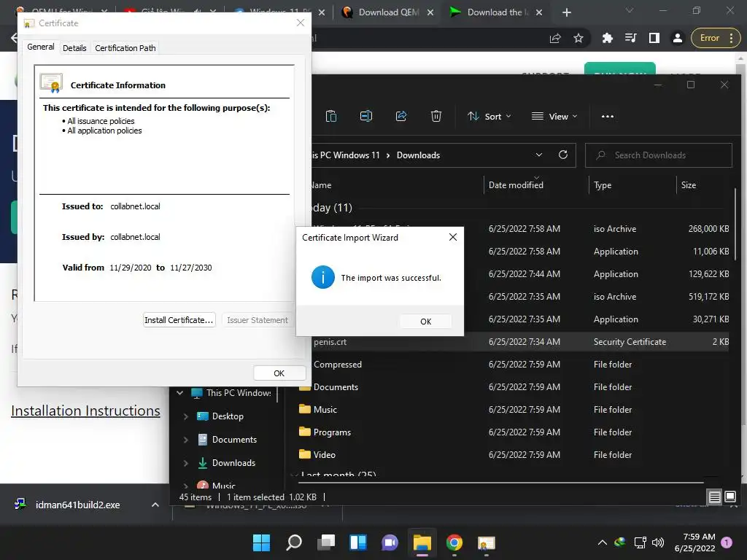Click the Error update button in Chrome
The height and width of the screenshot is (560, 747).
(714, 38)
